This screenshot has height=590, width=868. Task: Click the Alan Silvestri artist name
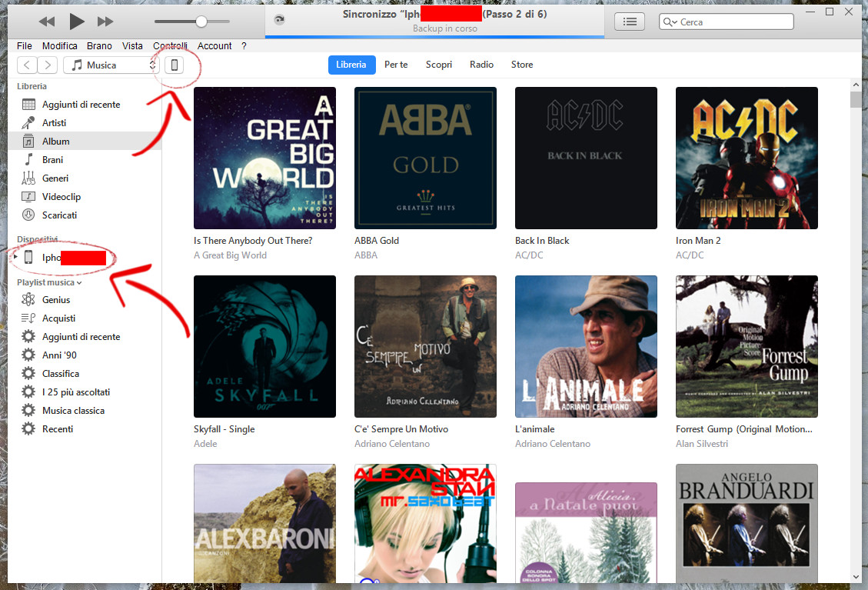tap(702, 444)
